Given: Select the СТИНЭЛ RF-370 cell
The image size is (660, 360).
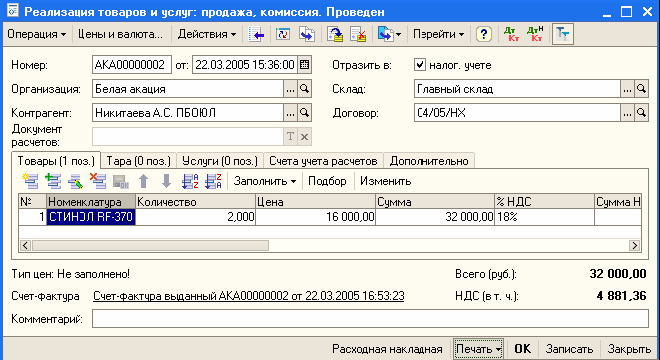Looking at the screenshot, I should point(91,217).
